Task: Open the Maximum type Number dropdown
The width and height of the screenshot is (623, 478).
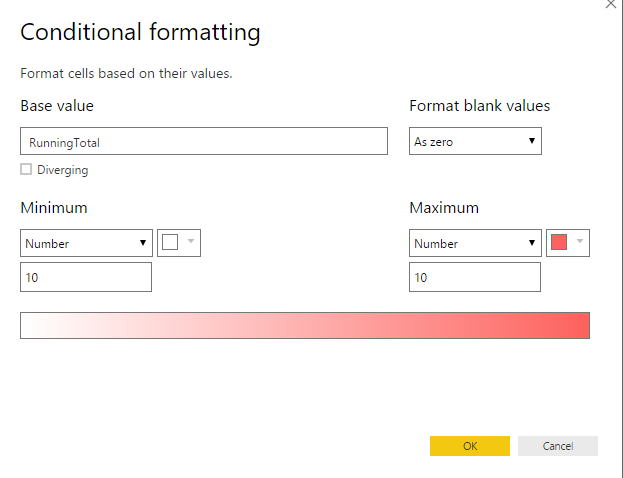Action: coord(475,243)
